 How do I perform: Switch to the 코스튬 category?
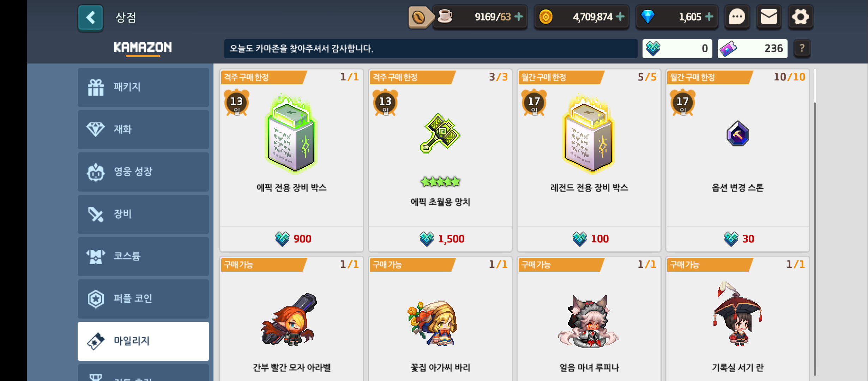tap(143, 256)
